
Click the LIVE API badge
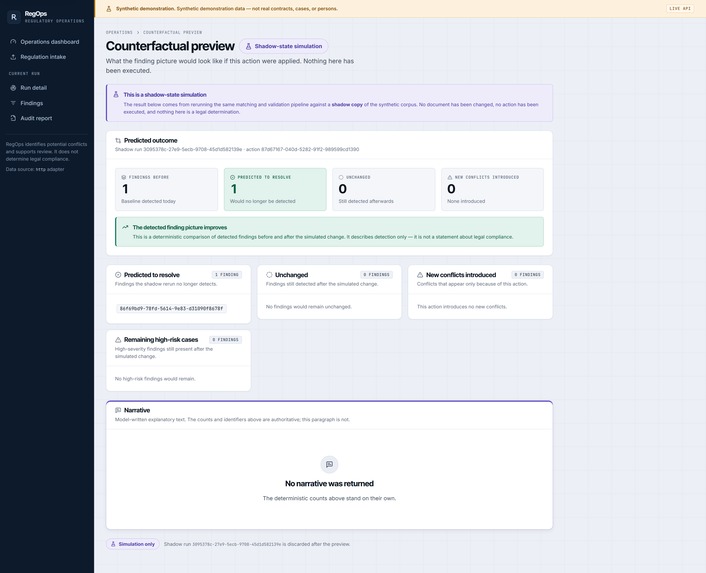coord(680,9)
